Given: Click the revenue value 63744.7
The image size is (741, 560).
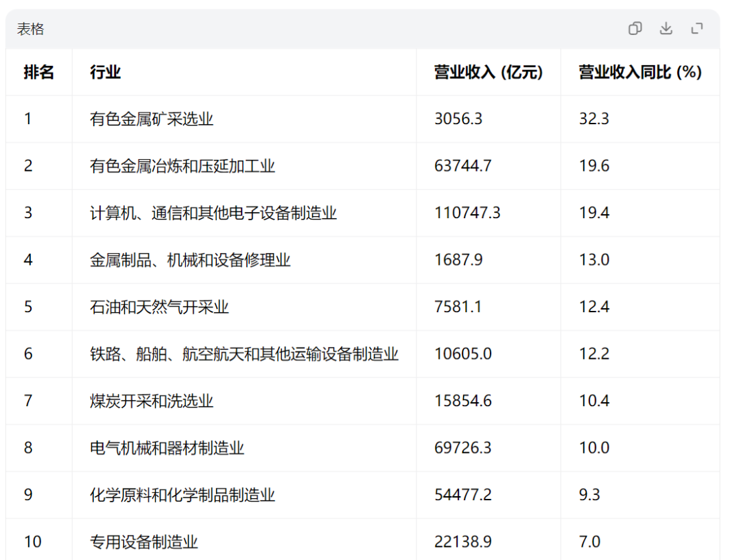Looking at the screenshot, I should click(463, 166).
